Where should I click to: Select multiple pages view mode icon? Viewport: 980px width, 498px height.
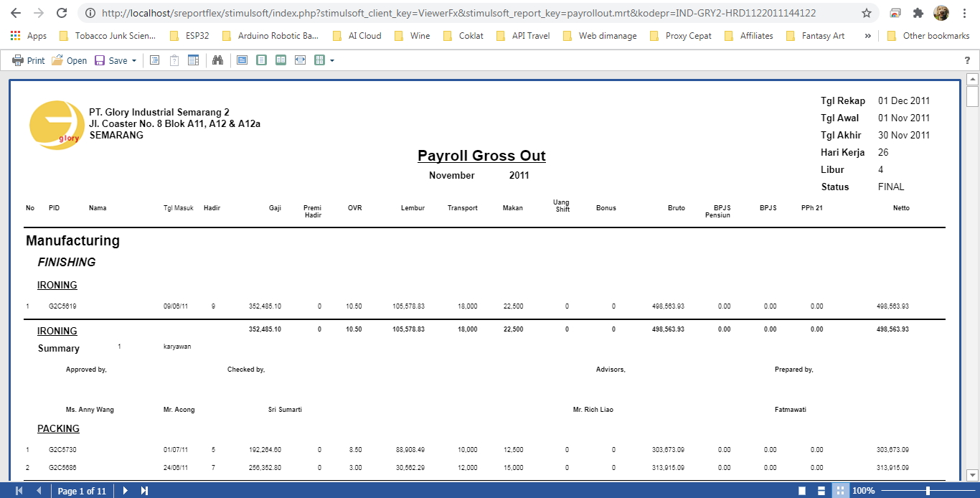coord(319,60)
